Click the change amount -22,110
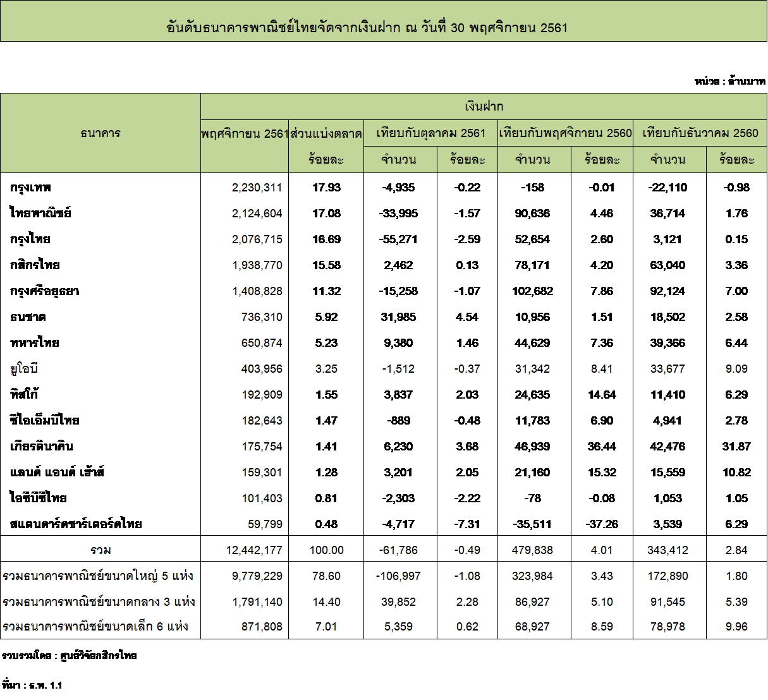The image size is (768, 700). point(667,188)
